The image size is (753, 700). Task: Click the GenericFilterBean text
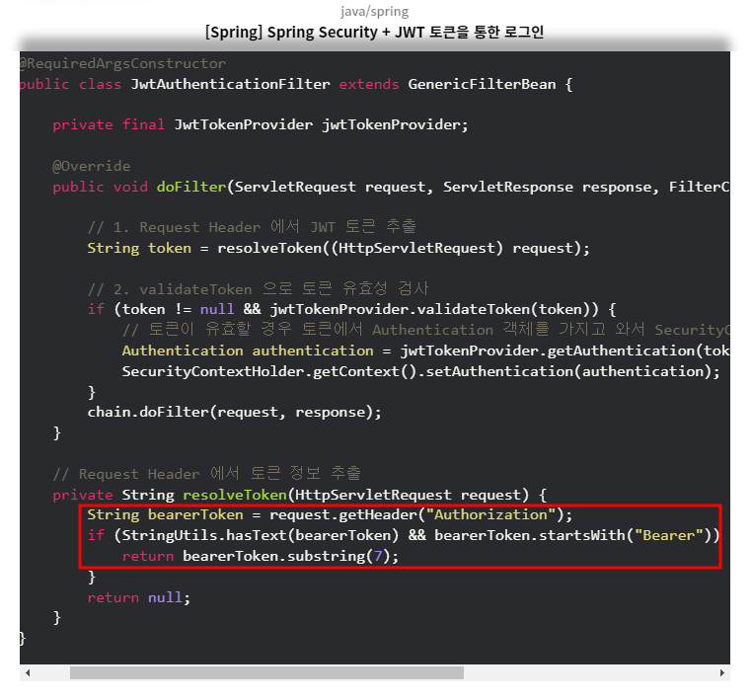482,84
